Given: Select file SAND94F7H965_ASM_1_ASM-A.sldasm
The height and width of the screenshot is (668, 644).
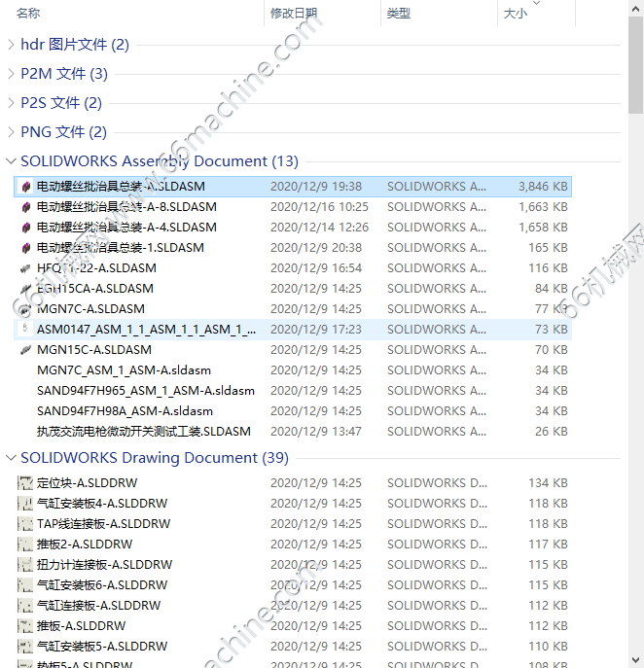Looking at the screenshot, I should point(146,391).
